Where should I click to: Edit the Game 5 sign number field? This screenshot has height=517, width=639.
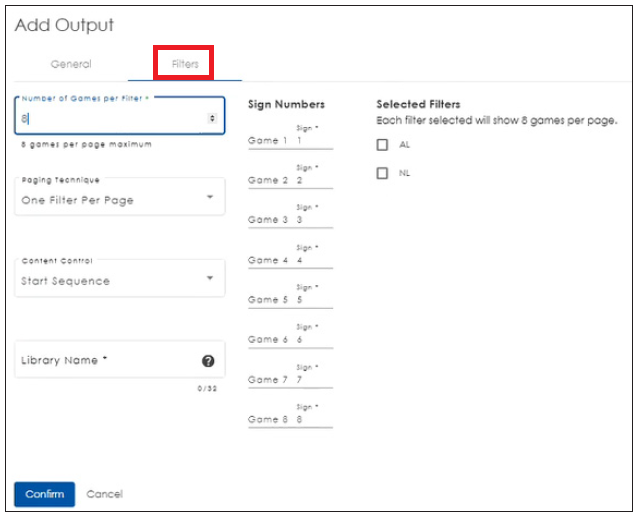coord(313,300)
